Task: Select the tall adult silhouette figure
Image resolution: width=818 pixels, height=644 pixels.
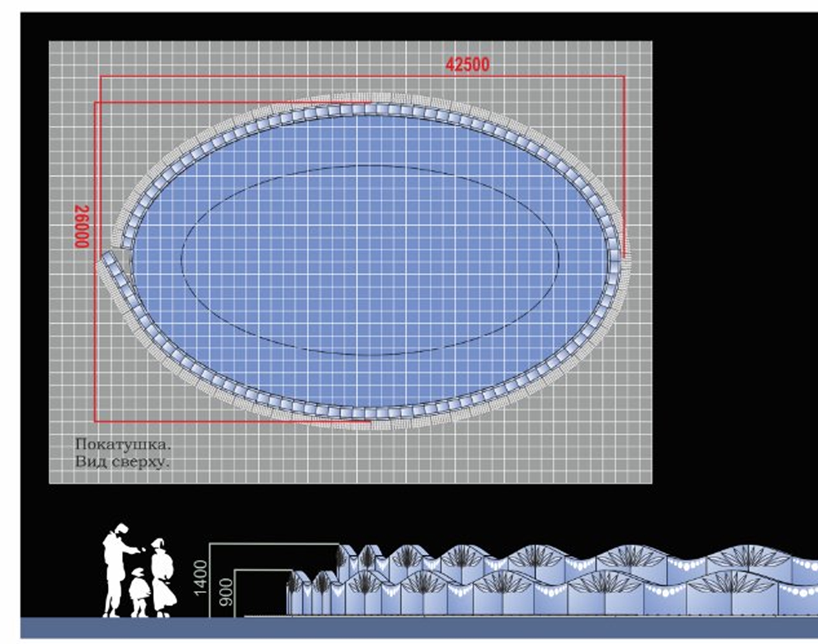Action: click(116, 568)
